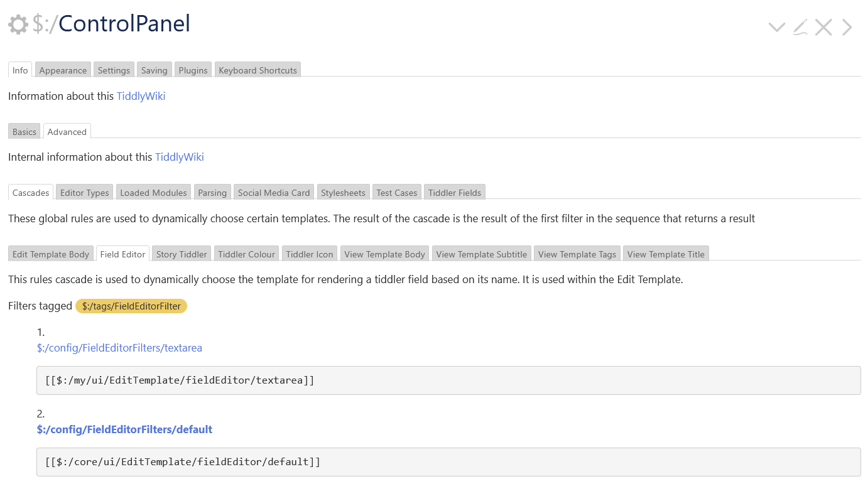Viewport: 868px width, 484px height.
Task: Select the Cascades tab
Action: [31, 192]
